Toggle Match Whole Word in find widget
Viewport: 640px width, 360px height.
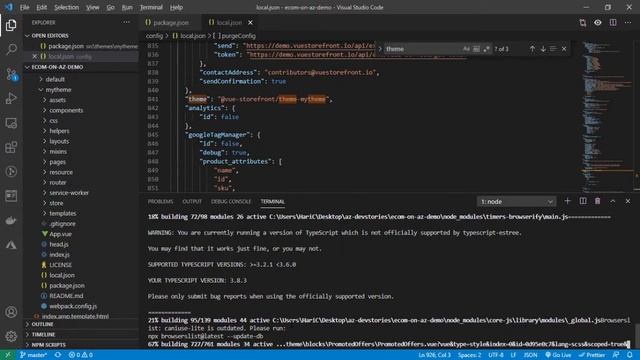coord(476,49)
